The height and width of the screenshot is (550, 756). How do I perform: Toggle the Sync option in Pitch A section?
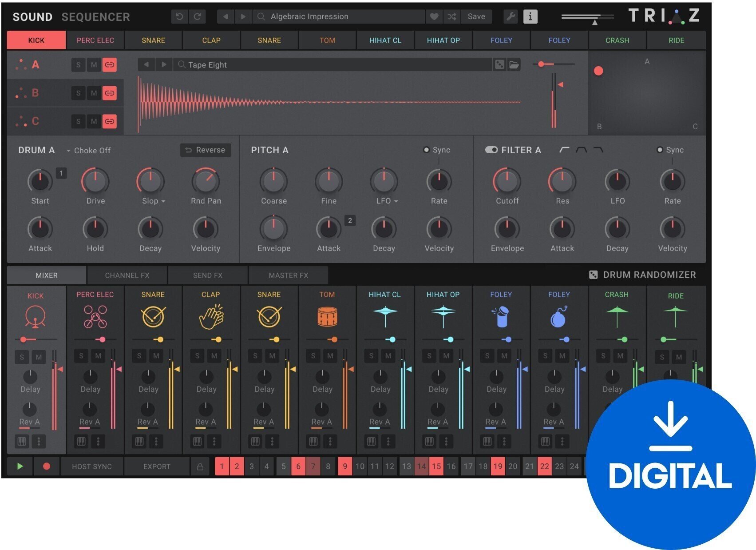[x=427, y=150]
